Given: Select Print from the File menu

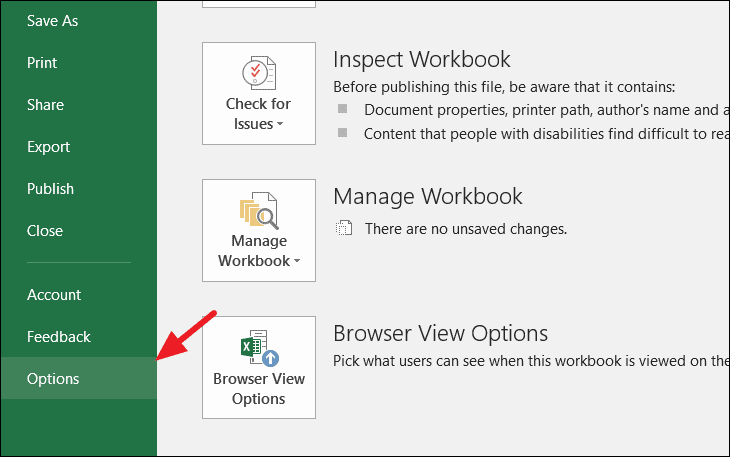Looking at the screenshot, I should point(43,63).
